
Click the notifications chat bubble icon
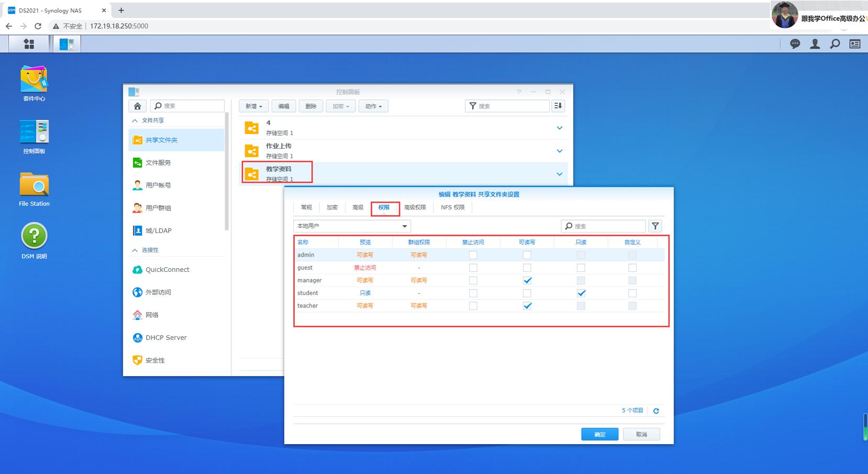coord(795,44)
